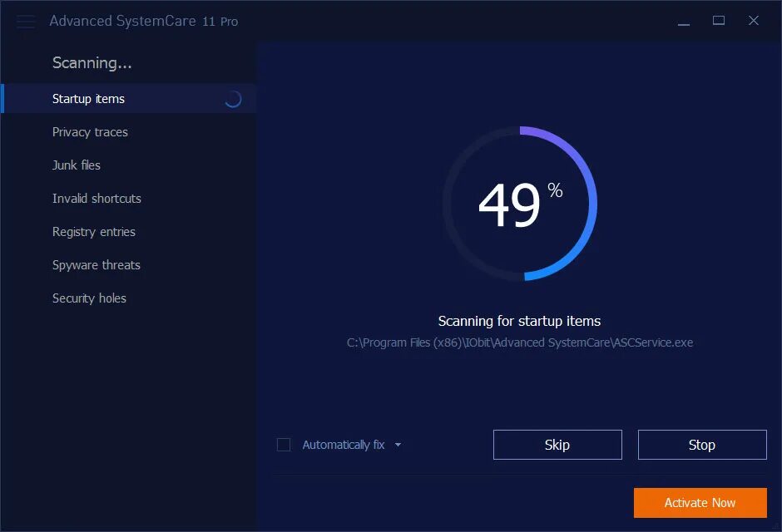
Task: Expand the Automatically fix dropdown arrow
Action: click(398, 445)
